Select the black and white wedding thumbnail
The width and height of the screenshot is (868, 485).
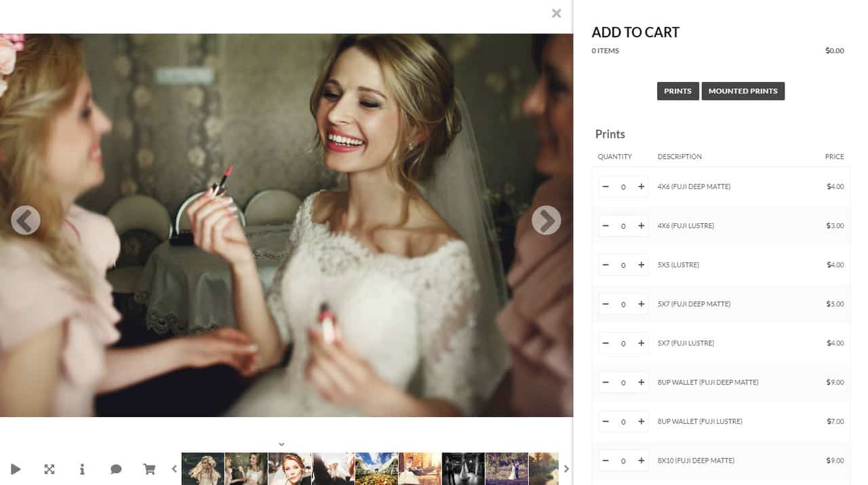(x=463, y=469)
